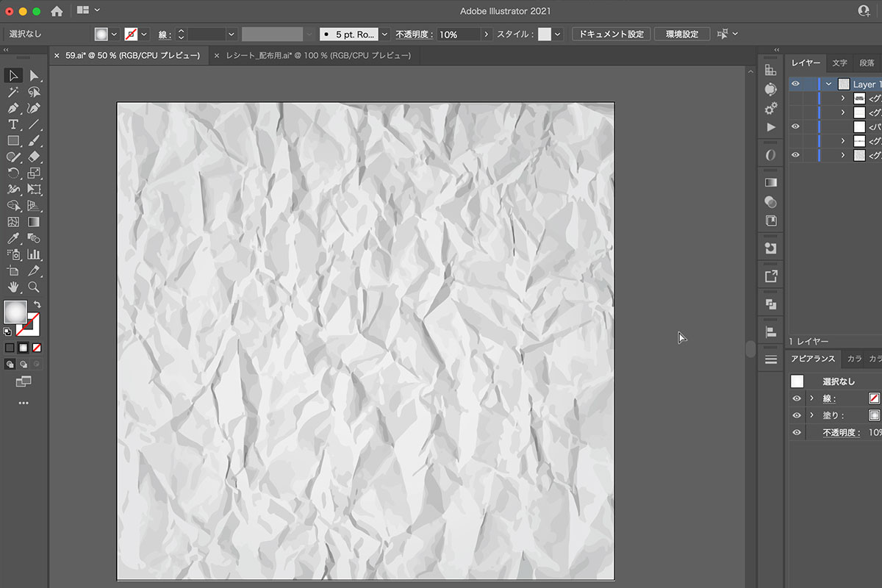Click the Home icon in title bar
This screenshot has height=588, width=882.
57,11
